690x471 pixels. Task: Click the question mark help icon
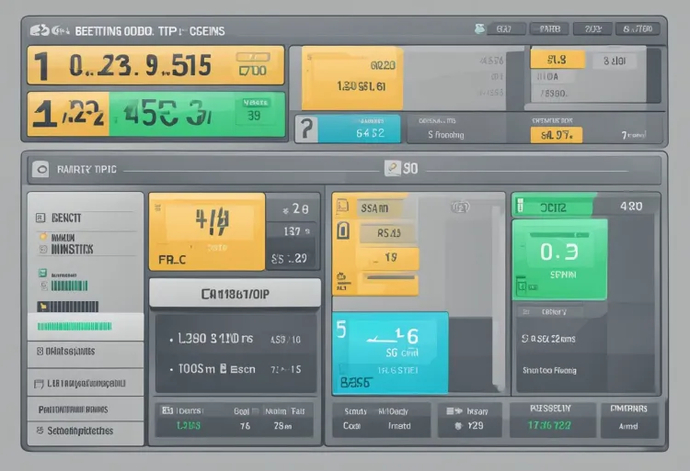[306, 129]
